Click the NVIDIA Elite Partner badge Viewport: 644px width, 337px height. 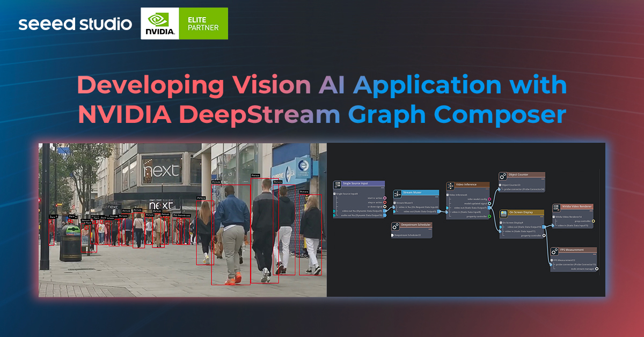(184, 23)
